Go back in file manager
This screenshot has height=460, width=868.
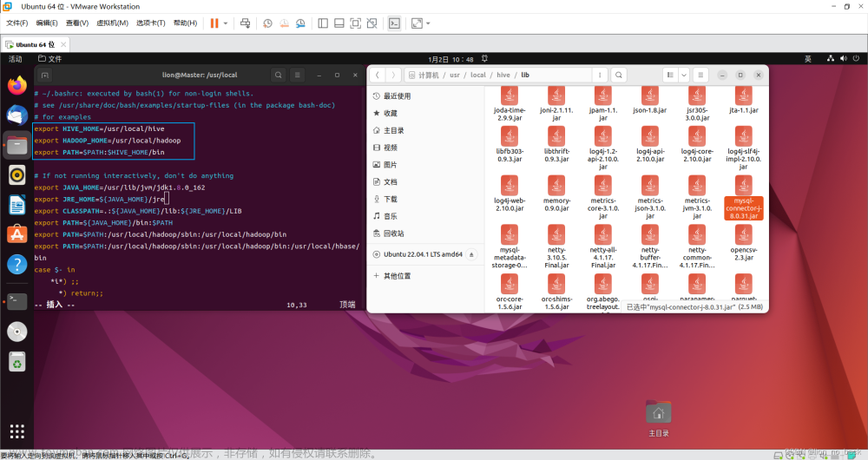(x=377, y=75)
